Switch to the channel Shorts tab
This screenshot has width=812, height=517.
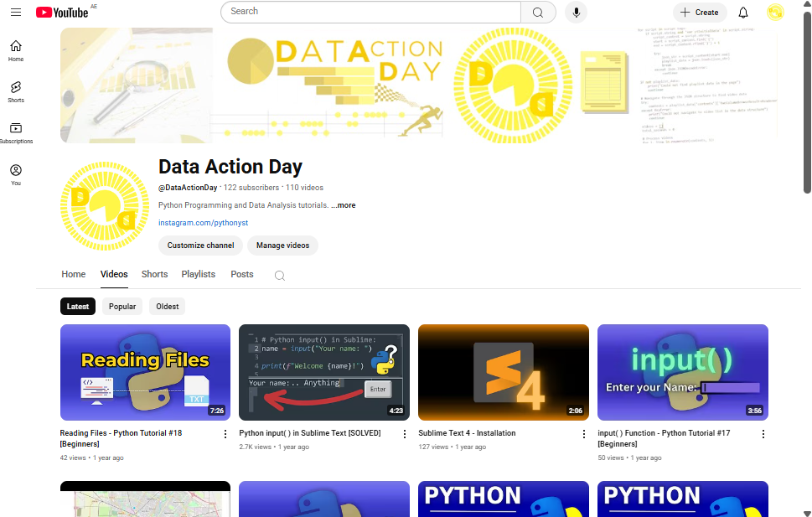coord(154,274)
